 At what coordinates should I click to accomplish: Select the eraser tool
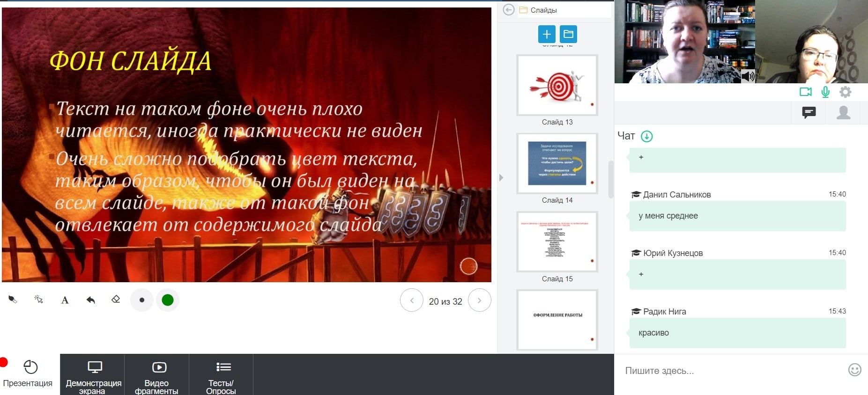(x=116, y=300)
